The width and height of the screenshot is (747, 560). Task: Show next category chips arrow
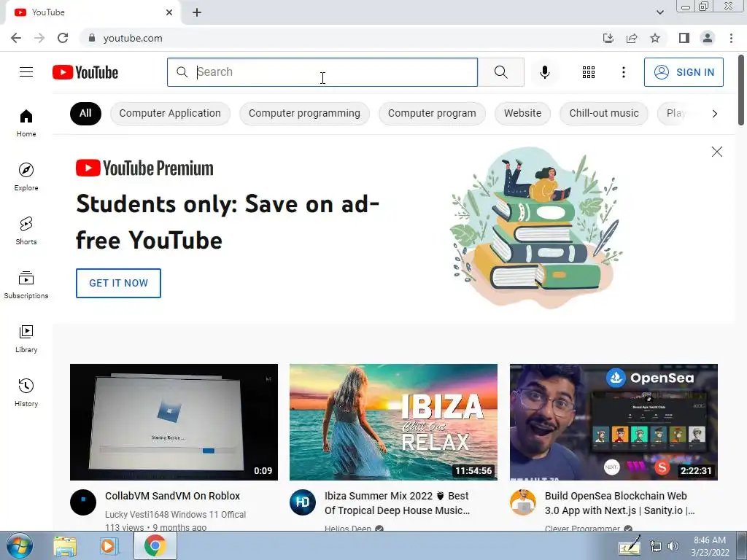[714, 113]
